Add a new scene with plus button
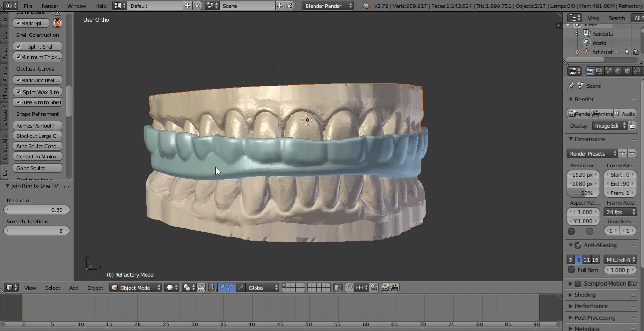The width and height of the screenshot is (644, 331). click(280, 6)
